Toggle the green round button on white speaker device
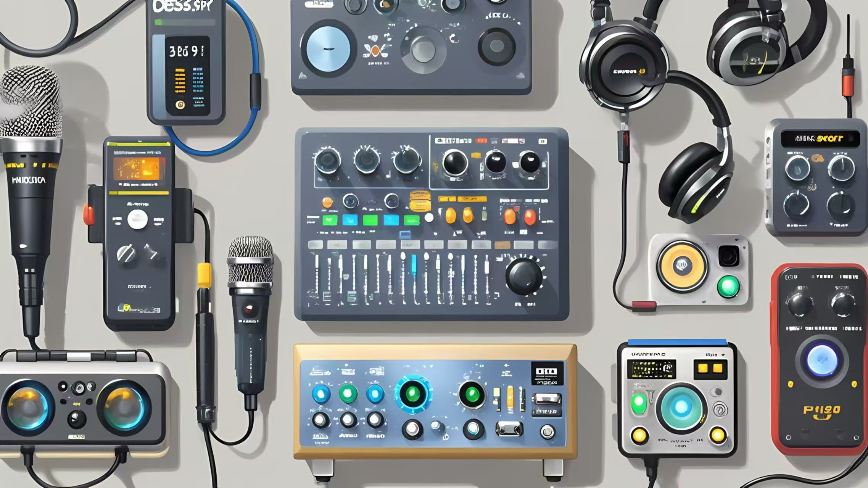The height and width of the screenshot is (488, 868). click(728, 286)
